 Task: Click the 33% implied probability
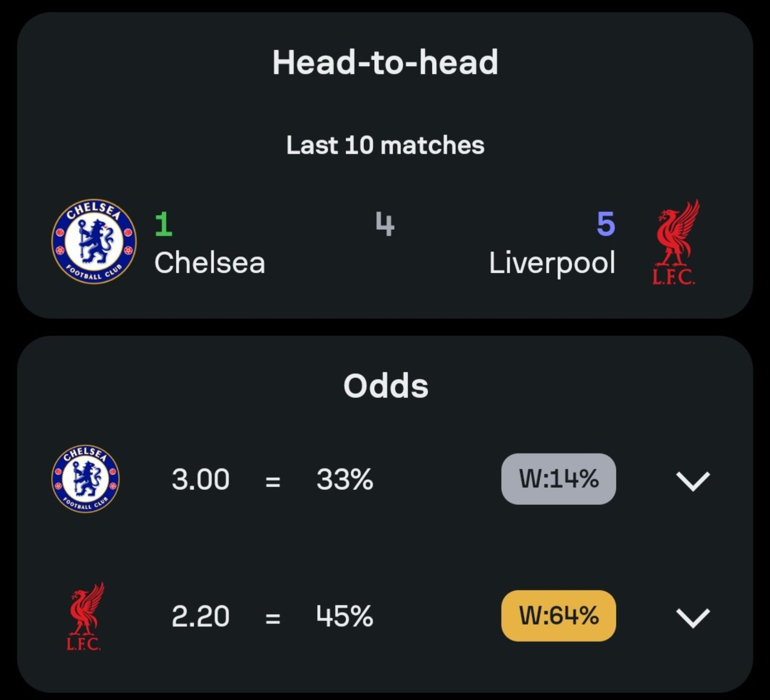click(345, 479)
